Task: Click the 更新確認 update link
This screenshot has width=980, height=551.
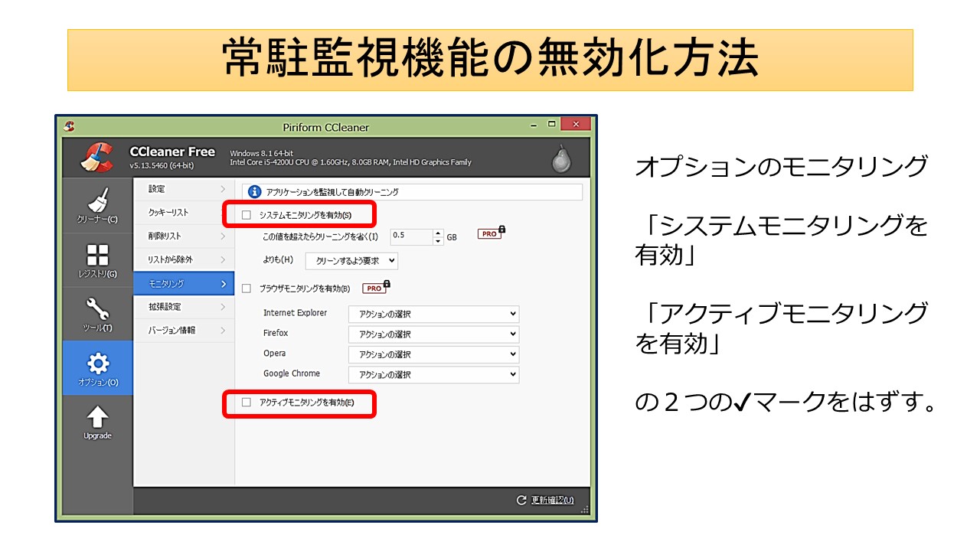Action: 552,500
